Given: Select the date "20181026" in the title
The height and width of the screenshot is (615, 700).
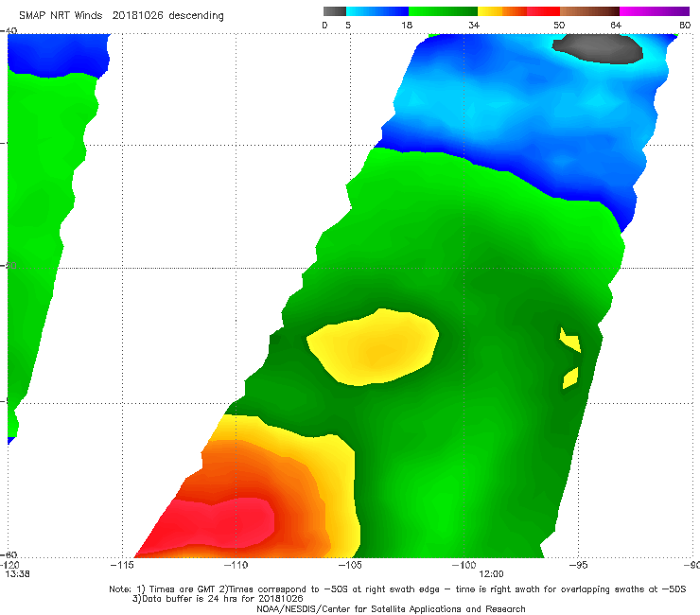Looking at the screenshot, I should (x=137, y=16).
